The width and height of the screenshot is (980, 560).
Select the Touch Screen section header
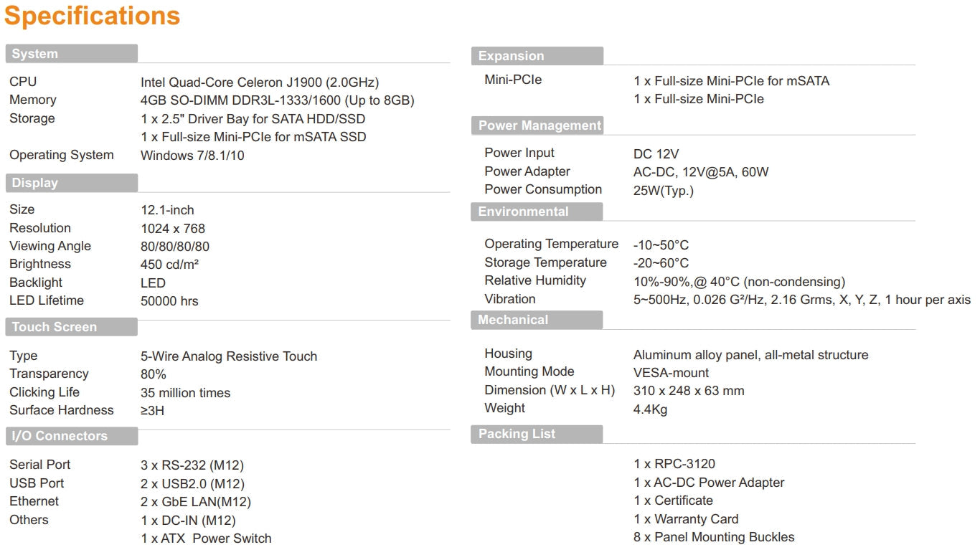pyautogui.click(x=55, y=327)
